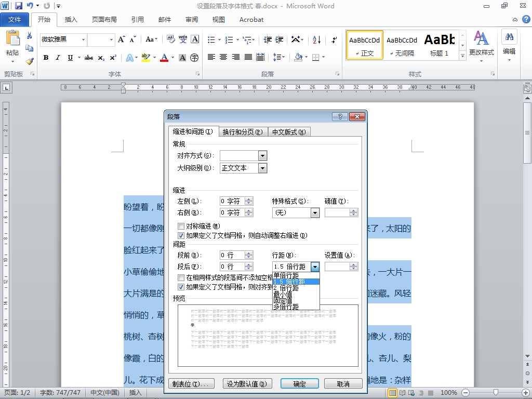Toggle snap to document grid checkbox
Image resolution: width=532 pixels, height=399 pixels.
pos(181,287)
